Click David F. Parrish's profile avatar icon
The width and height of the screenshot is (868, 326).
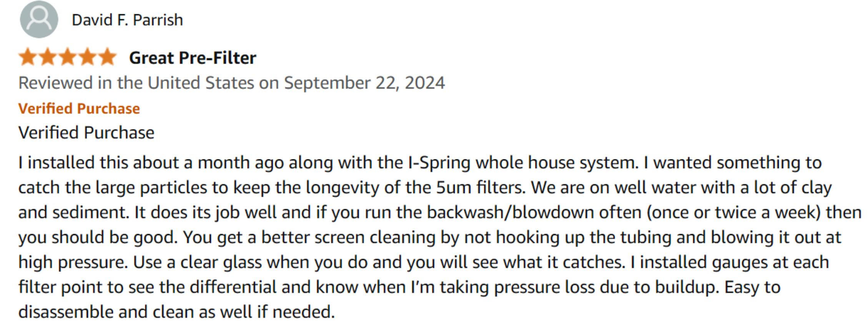click(39, 19)
